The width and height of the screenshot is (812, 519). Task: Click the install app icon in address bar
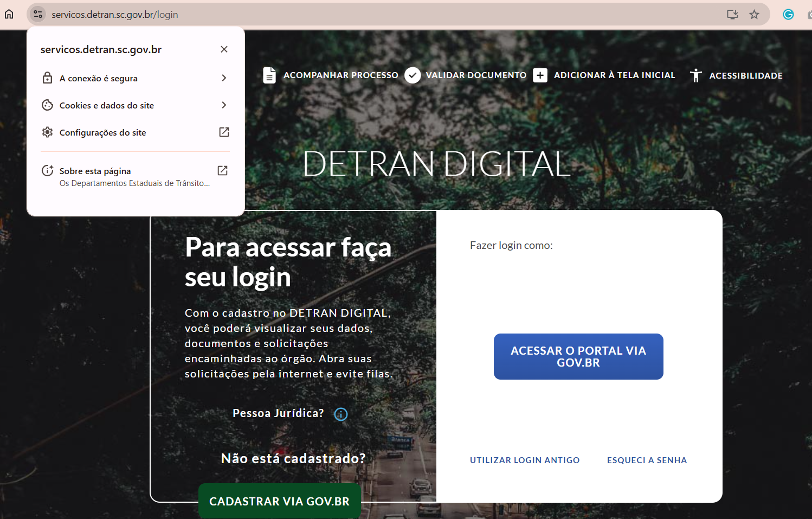click(732, 15)
